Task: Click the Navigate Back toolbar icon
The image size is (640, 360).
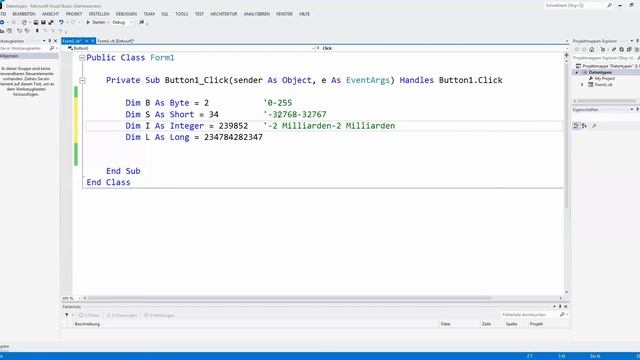Action: tap(2, 22)
